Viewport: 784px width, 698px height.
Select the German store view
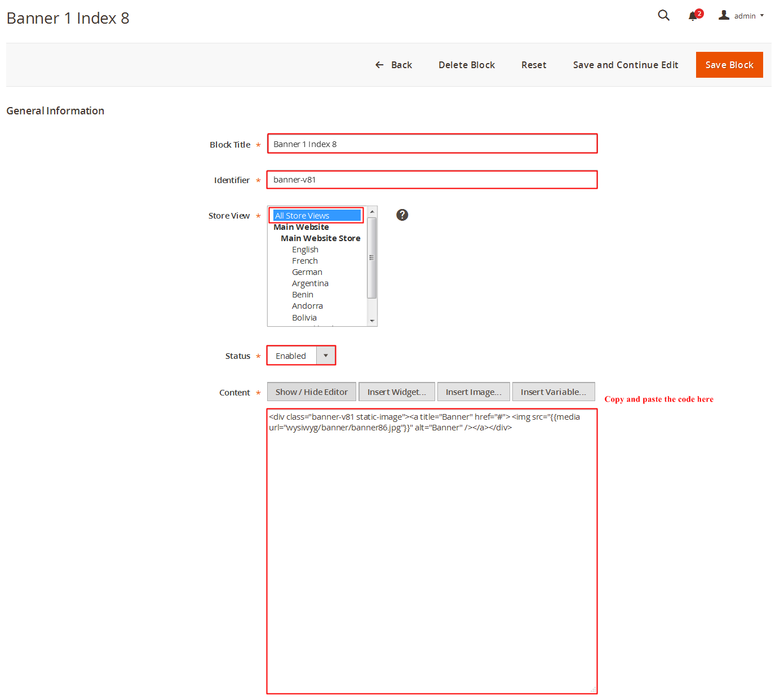307,272
